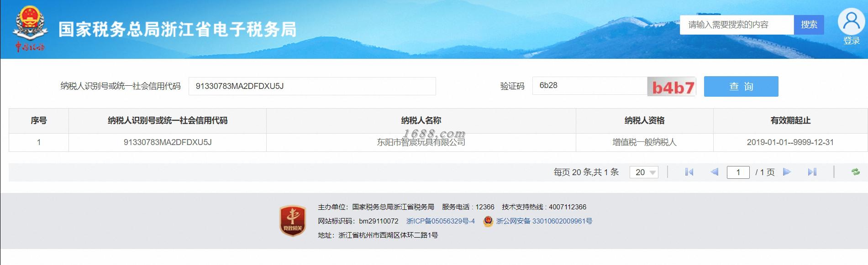Select the 2019-01-01--9999-12-31 validity cell
The image size is (868, 265).
click(790, 142)
